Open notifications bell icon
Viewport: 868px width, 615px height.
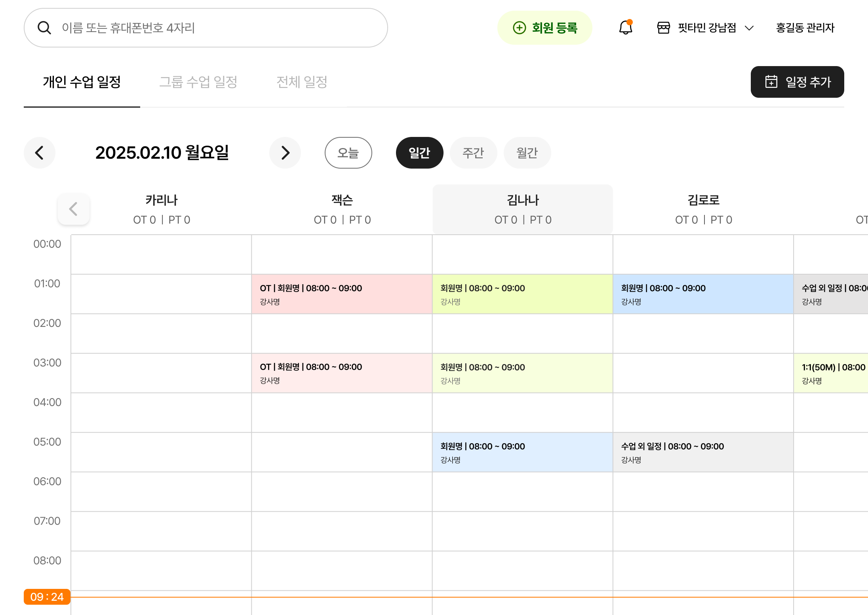coord(626,28)
